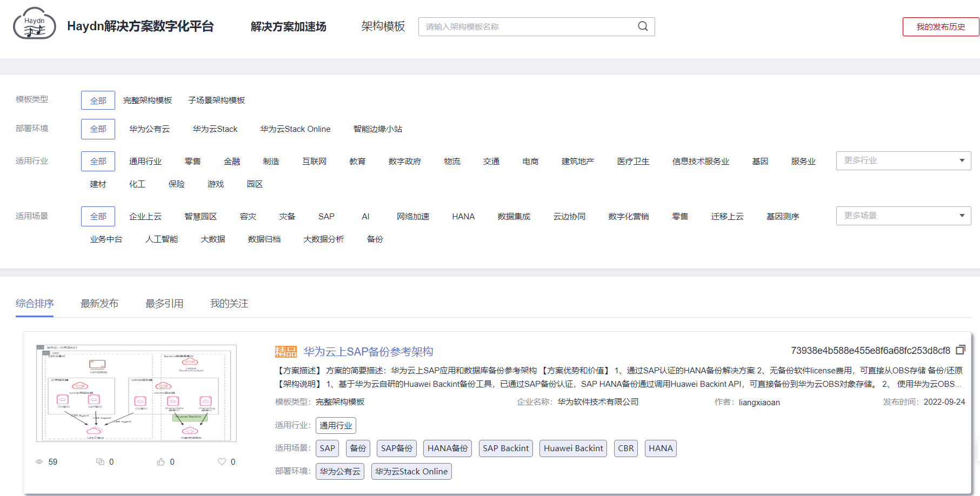
Task: Click the CBR tag on the card
Action: (x=626, y=448)
